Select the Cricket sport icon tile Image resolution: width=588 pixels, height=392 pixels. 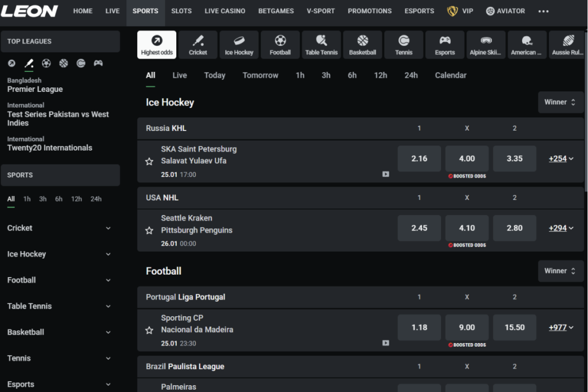click(x=198, y=45)
